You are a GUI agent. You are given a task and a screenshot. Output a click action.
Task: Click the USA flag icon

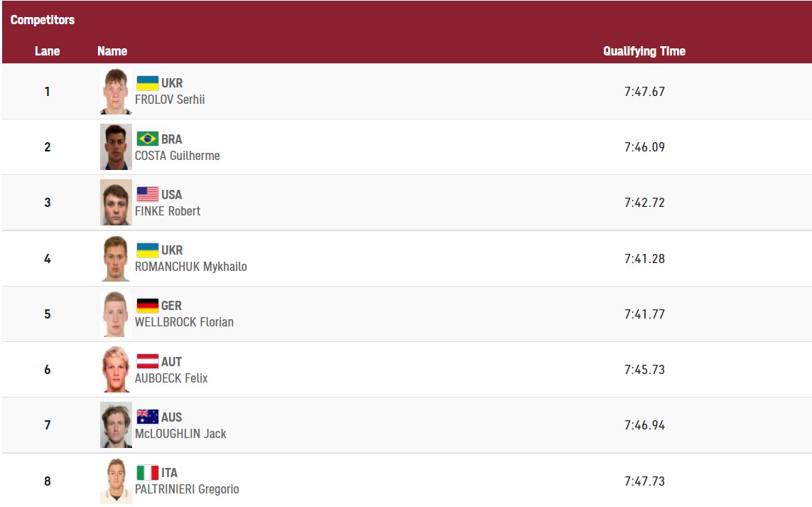[148, 194]
